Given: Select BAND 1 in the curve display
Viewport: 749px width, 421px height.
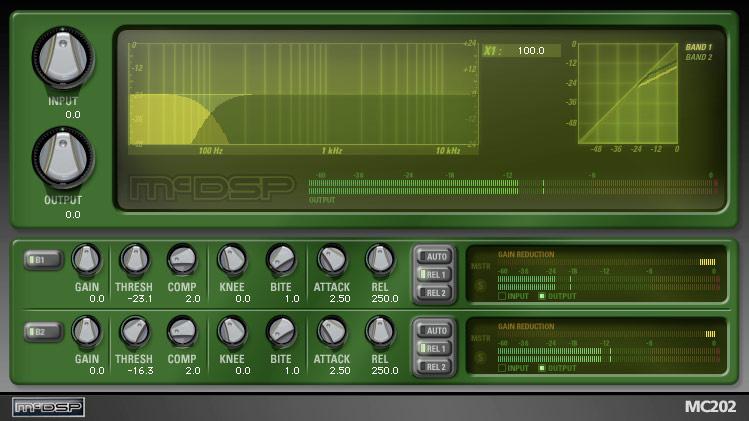Looking at the screenshot, I should pos(698,47).
